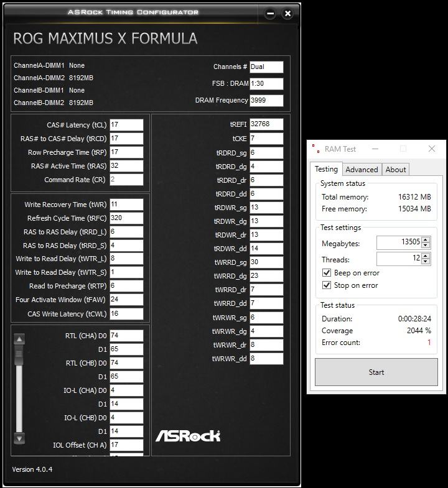Click the RTL (CHA) D0 field

(x=126, y=336)
